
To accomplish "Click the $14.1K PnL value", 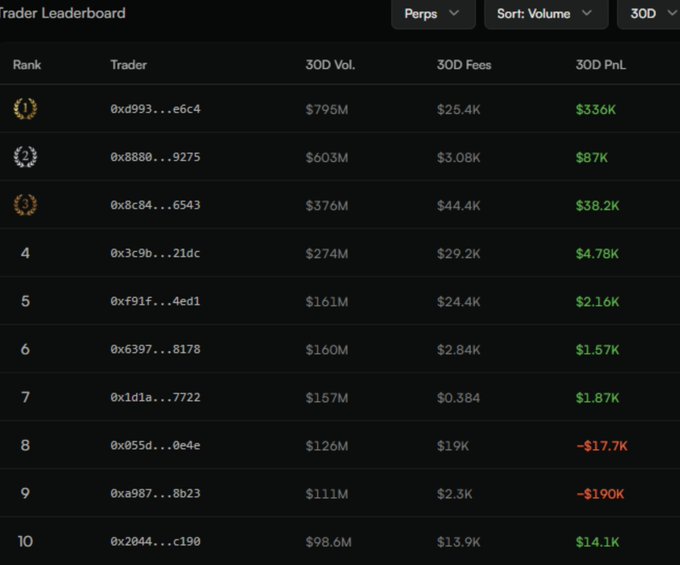I will [x=598, y=543].
